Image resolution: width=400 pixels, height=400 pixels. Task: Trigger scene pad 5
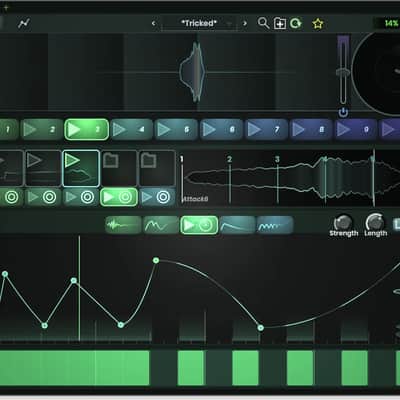[x=176, y=129]
